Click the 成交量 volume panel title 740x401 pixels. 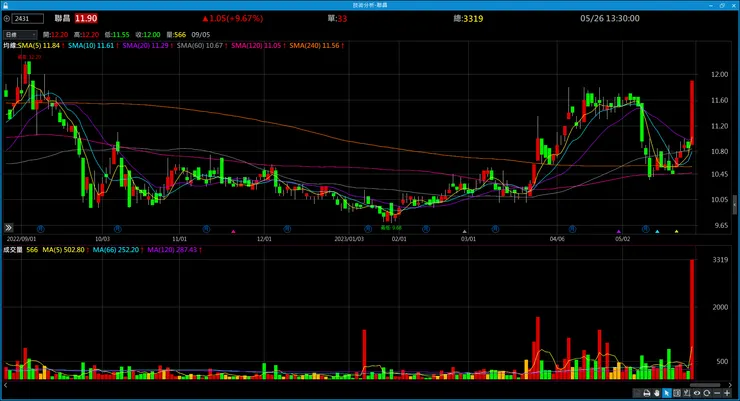coord(13,250)
